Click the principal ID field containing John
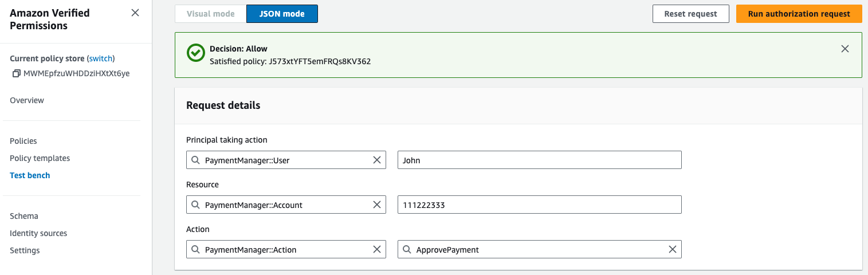This screenshot has height=275, width=868. [x=539, y=160]
